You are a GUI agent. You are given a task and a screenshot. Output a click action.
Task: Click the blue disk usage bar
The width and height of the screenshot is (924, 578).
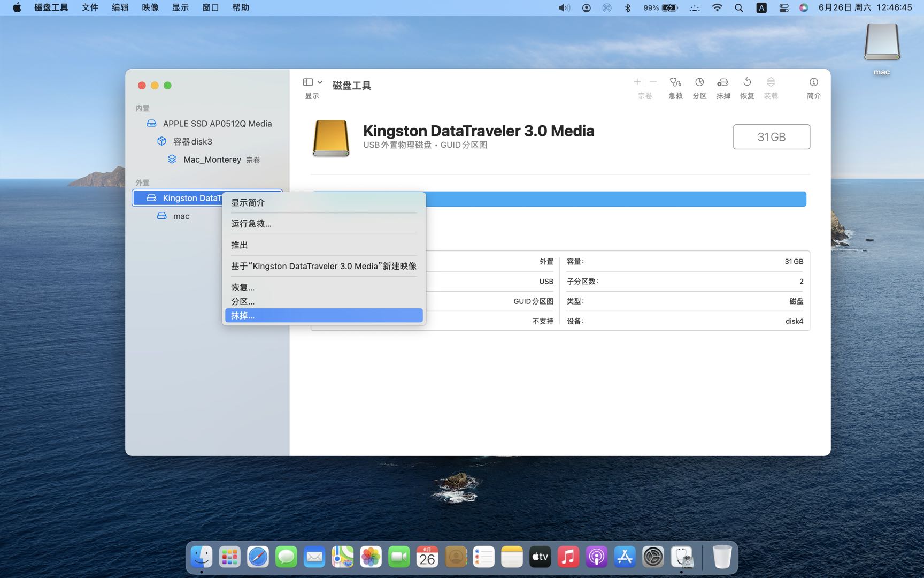click(x=616, y=199)
